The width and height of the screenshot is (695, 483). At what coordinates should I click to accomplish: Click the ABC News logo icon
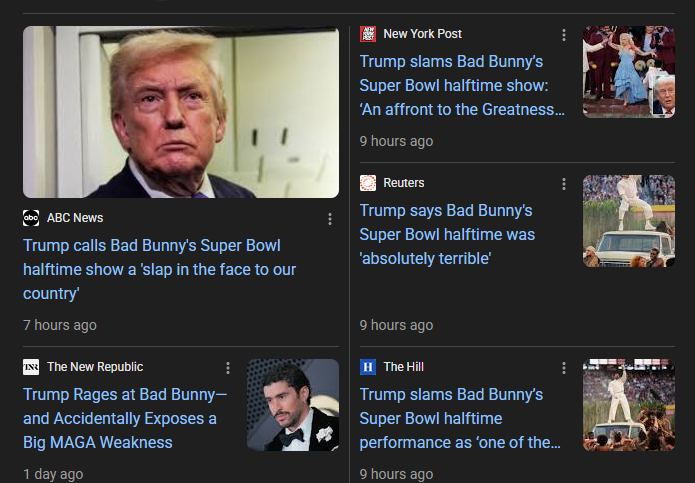point(31,218)
